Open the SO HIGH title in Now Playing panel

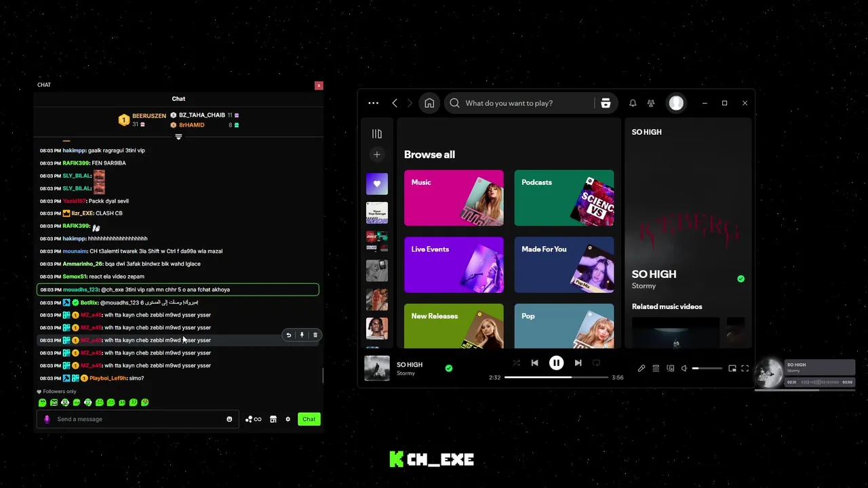click(654, 274)
